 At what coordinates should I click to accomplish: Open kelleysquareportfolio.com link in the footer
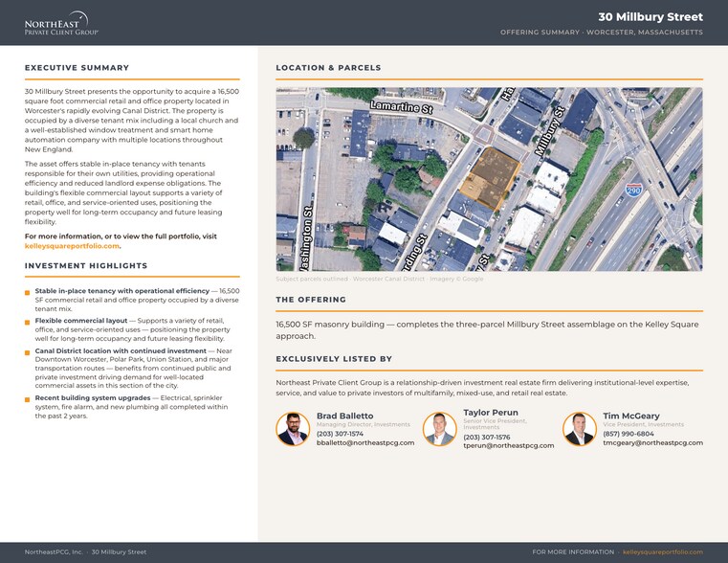[663, 552]
